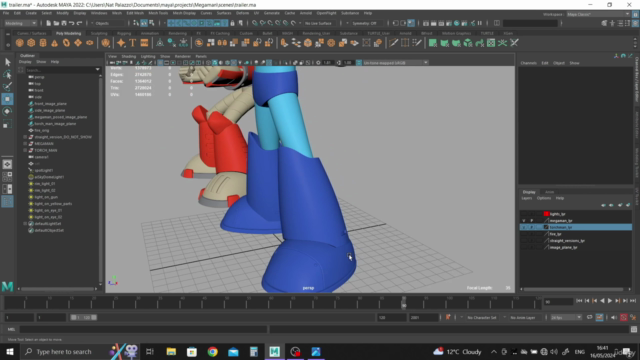
Task: Create a polygon sphere from the shelf
Action: [19, 43]
